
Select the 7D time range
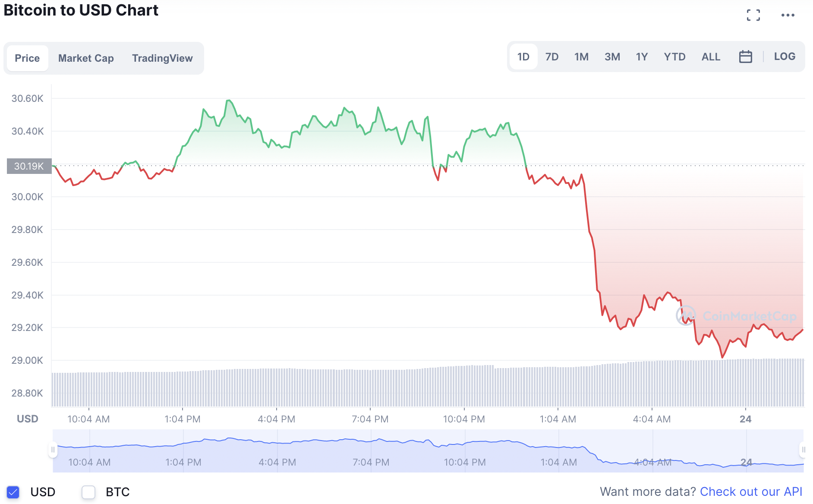click(x=552, y=57)
